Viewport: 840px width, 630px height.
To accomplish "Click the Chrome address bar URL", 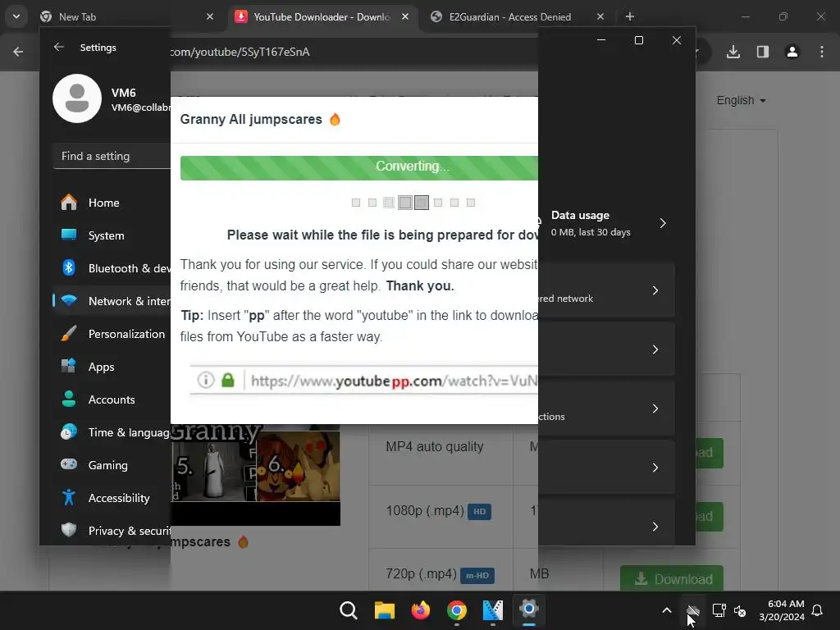I will point(240,52).
